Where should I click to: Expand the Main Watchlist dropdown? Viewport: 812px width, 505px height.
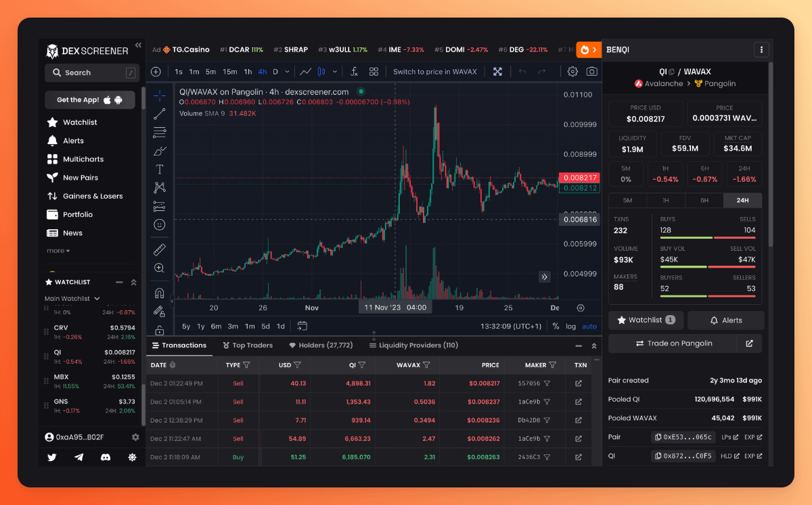pos(72,298)
